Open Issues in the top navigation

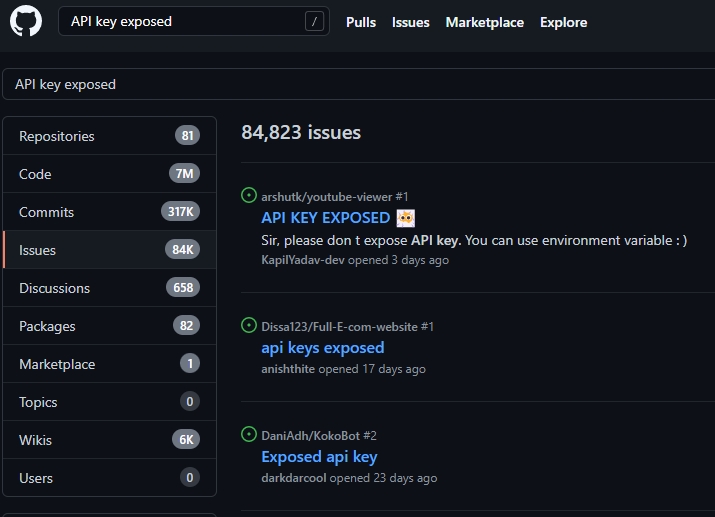click(x=410, y=22)
